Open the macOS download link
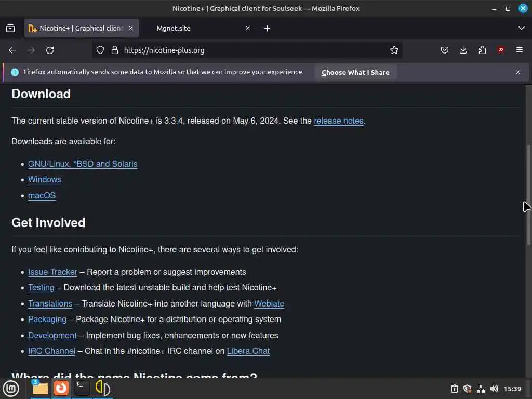 coord(42,196)
